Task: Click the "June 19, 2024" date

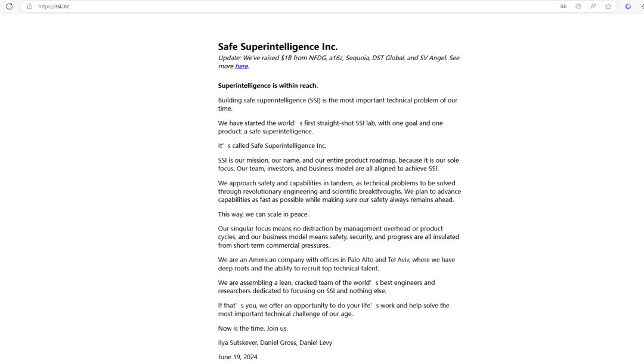Action: tap(237, 357)
